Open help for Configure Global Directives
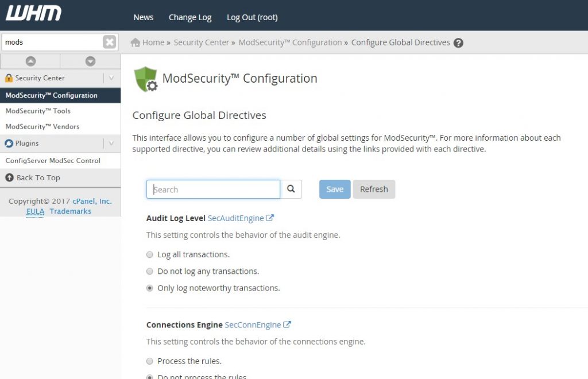This screenshot has width=588, height=379. pyautogui.click(x=458, y=42)
